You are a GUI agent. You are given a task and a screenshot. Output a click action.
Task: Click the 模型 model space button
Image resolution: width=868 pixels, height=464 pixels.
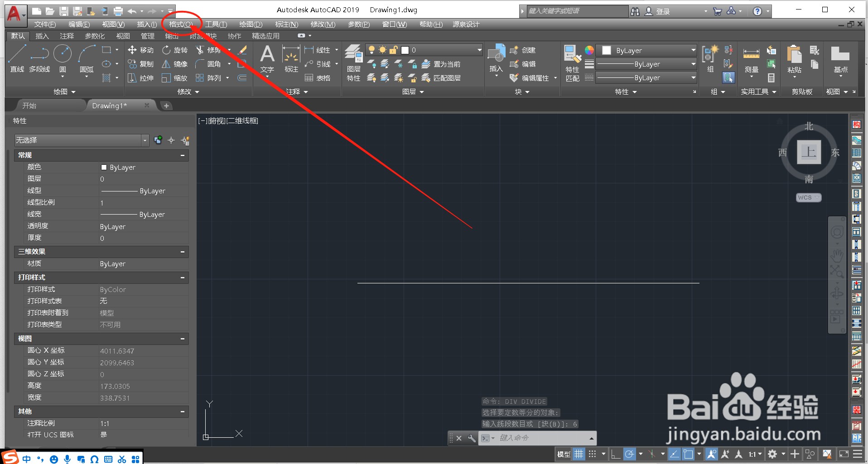[x=564, y=454]
